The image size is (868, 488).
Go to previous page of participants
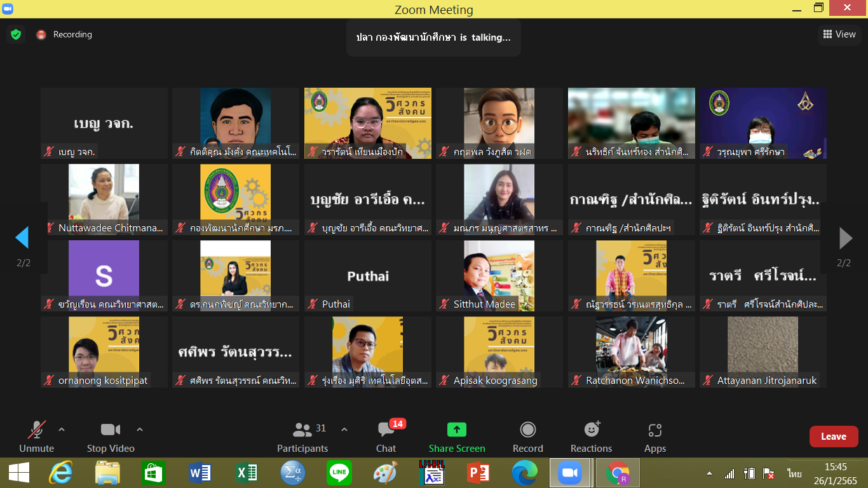(x=22, y=238)
